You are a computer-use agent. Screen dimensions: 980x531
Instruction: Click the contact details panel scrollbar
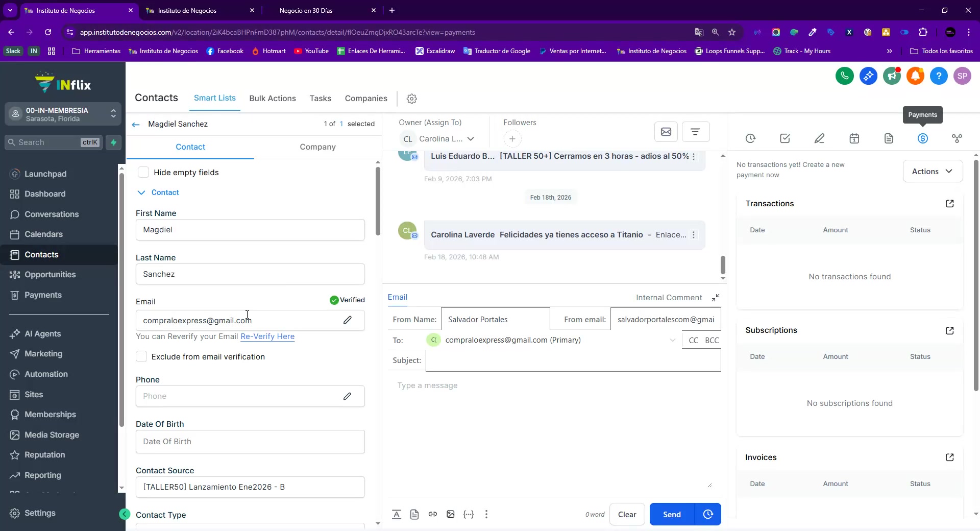click(x=378, y=201)
